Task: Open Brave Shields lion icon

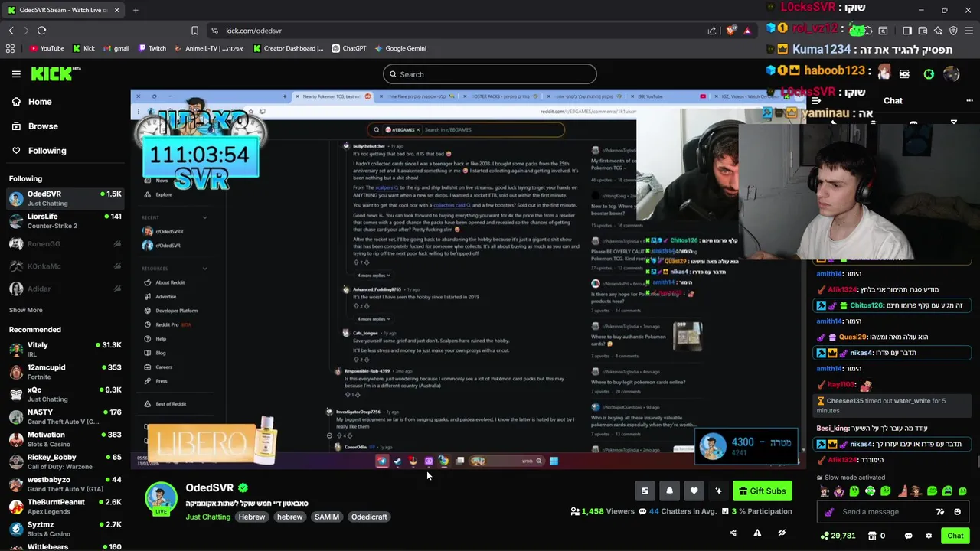Action: [731, 31]
